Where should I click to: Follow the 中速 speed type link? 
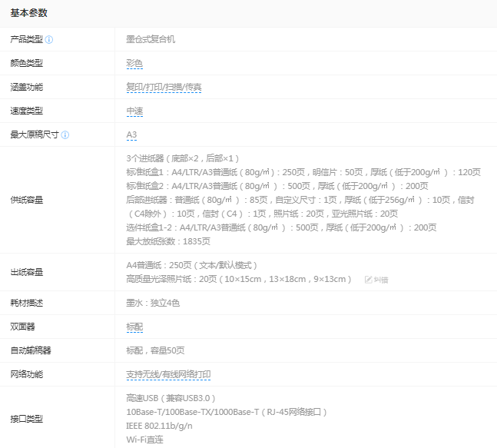134,111
